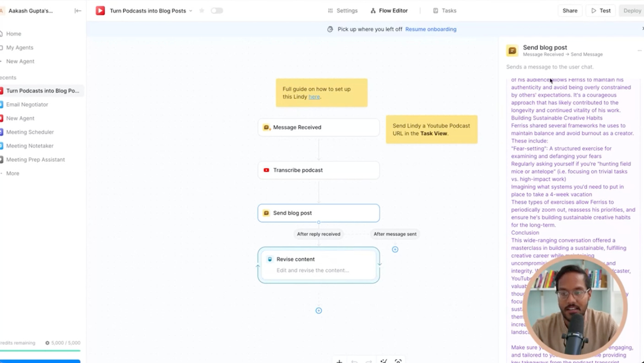
Task: Click the Message Received node chat icon
Action: click(x=266, y=127)
